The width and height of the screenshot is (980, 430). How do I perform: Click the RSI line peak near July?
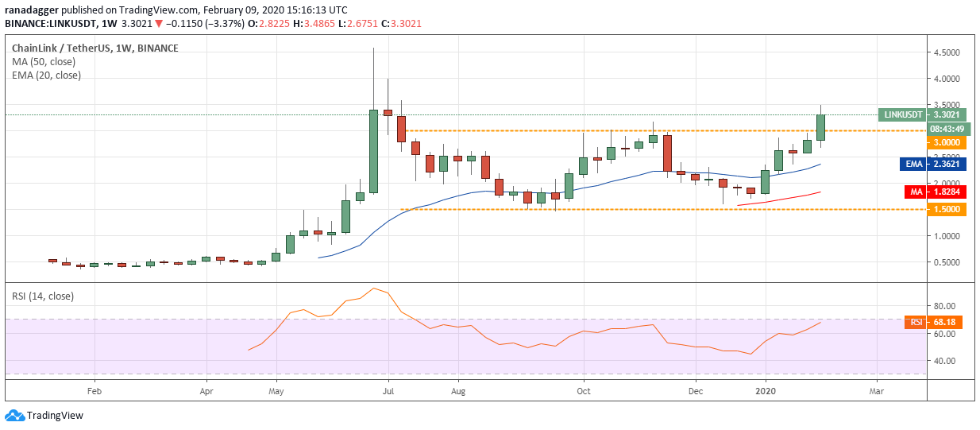click(x=373, y=289)
